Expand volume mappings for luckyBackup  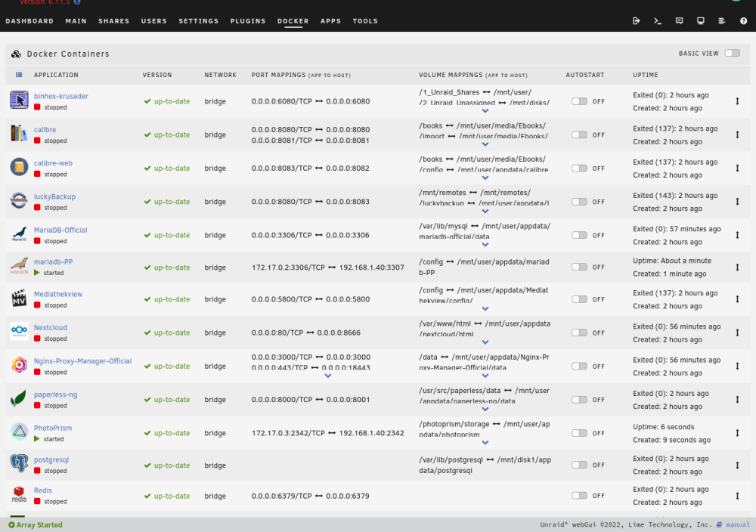click(485, 211)
